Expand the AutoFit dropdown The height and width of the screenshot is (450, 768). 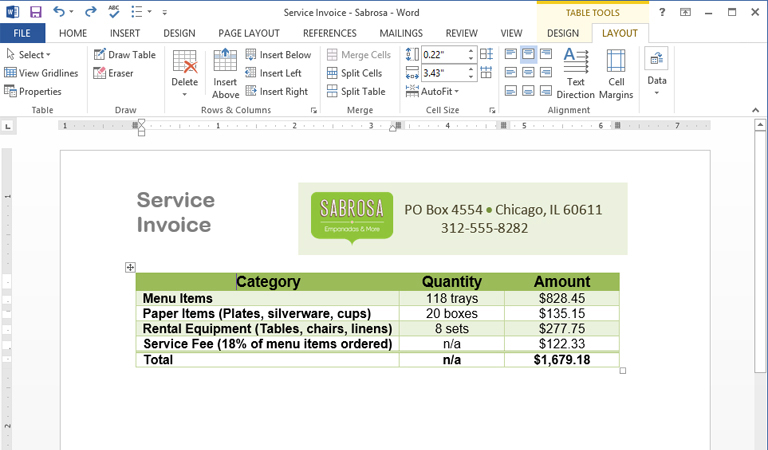433,91
